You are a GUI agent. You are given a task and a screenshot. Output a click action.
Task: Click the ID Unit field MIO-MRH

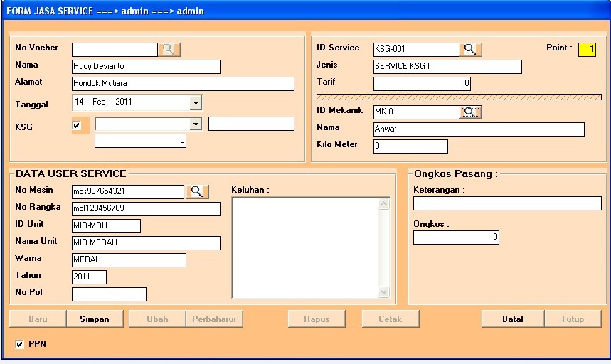coord(107,226)
